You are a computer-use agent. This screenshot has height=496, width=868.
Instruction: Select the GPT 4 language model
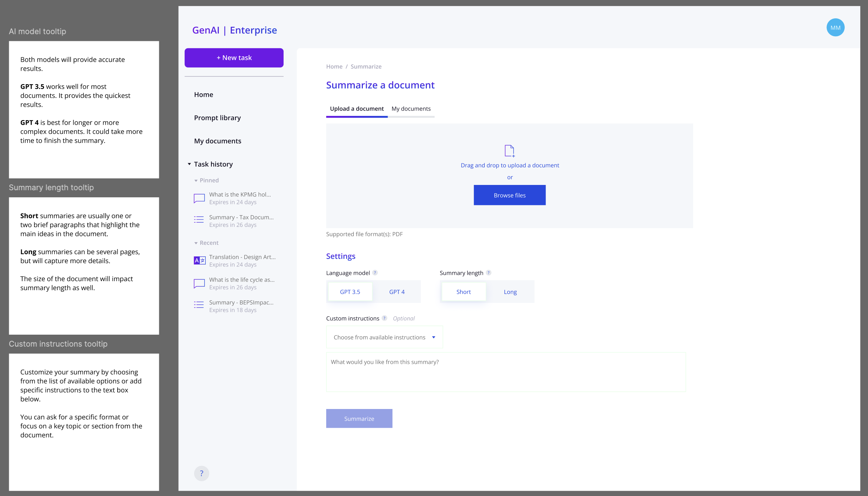point(397,292)
